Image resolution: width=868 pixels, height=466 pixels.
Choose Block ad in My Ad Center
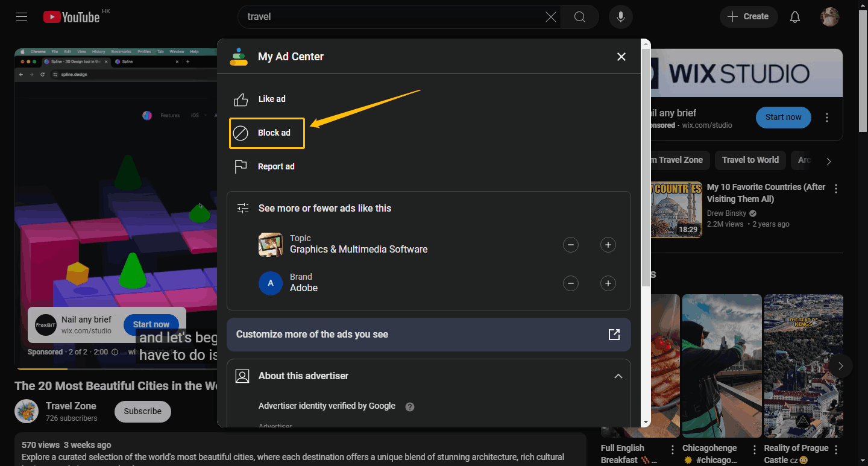(267, 133)
